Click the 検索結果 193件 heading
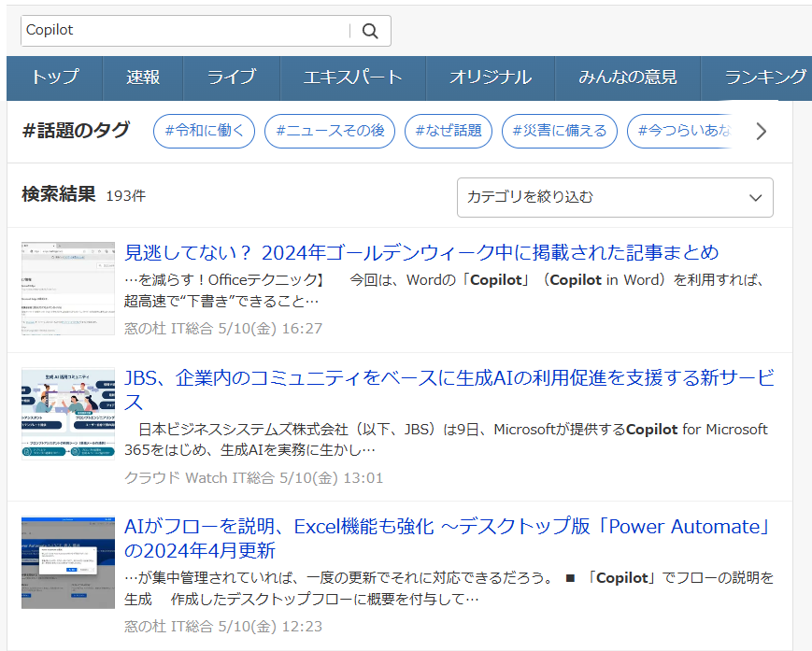Viewport: 812px width, 651px height. [x=84, y=195]
